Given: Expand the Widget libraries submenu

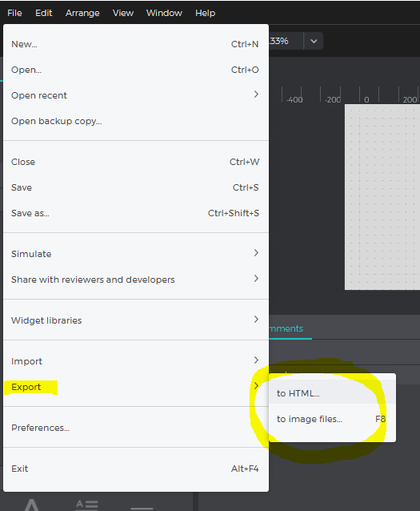Looking at the screenshot, I should click(136, 320).
